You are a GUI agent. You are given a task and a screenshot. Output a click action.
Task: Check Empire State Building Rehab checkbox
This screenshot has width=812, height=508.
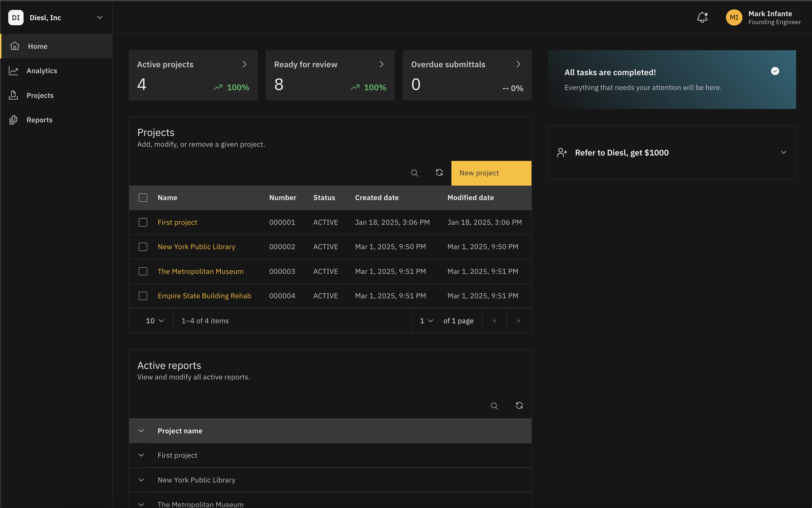[143, 296]
